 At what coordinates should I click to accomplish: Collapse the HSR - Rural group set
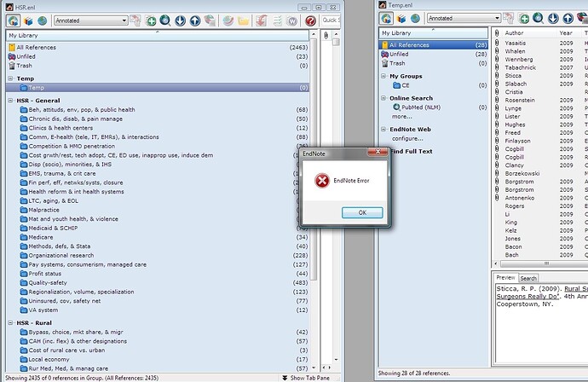[x=10, y=322]
